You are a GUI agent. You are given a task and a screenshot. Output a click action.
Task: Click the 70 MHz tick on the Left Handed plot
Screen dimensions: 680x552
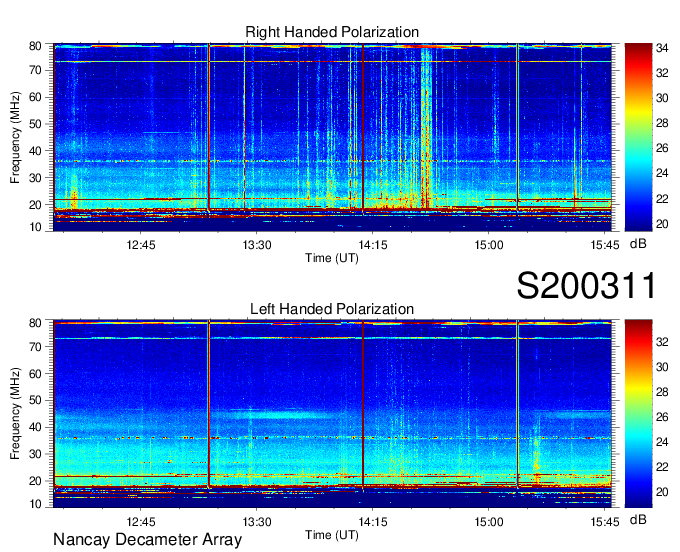(x=35, y=346)
